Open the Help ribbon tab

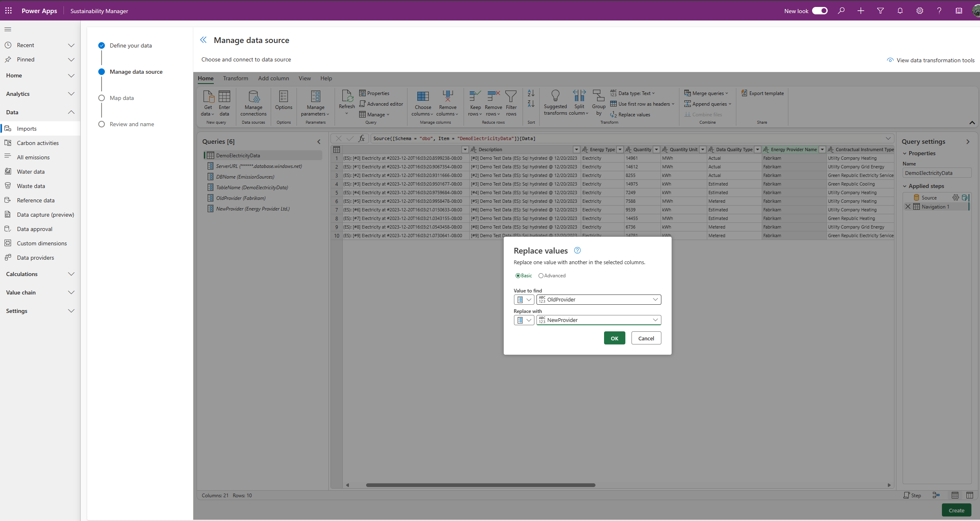326,78
